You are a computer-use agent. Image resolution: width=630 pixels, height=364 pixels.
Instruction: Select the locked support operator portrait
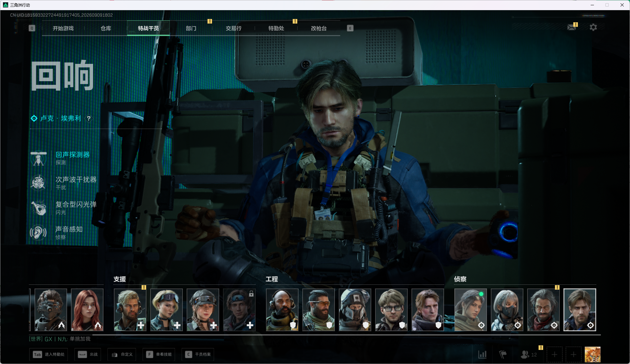point(239,310)
